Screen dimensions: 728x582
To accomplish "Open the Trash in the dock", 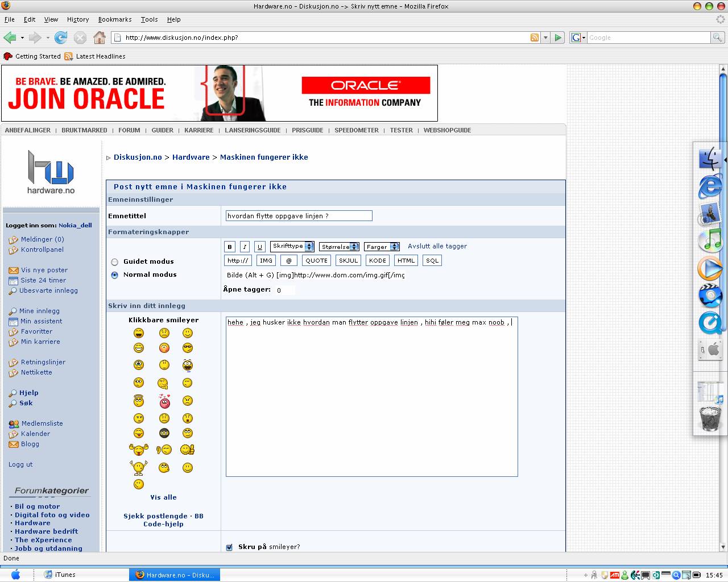I will pyautogui.click(x=710, y=419).
